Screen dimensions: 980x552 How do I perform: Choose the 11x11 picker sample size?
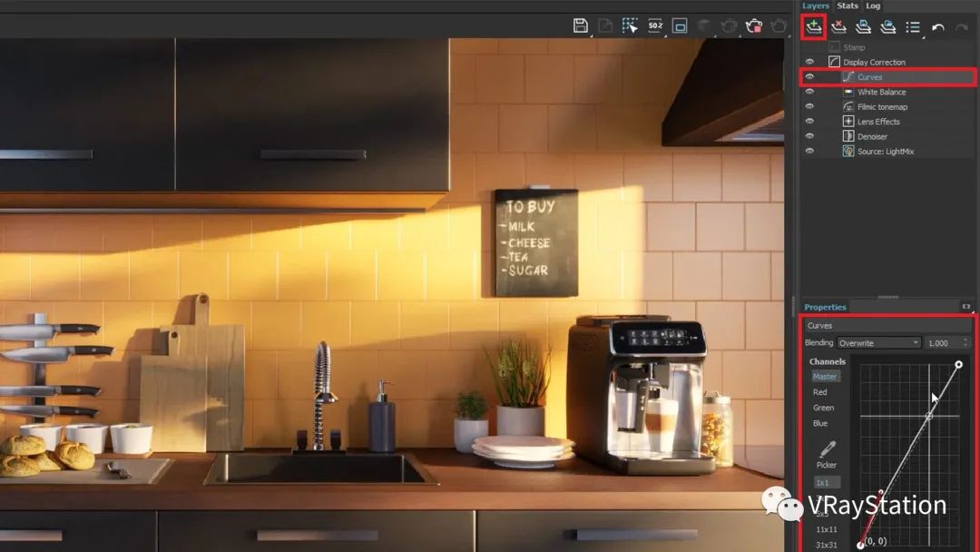click(827, 529)
